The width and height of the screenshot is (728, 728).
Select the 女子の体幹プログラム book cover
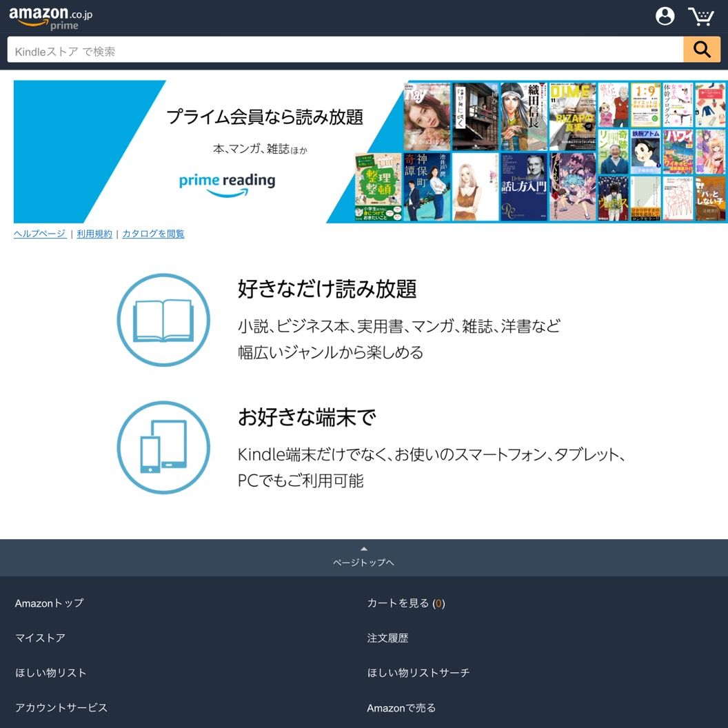(678, 105)
